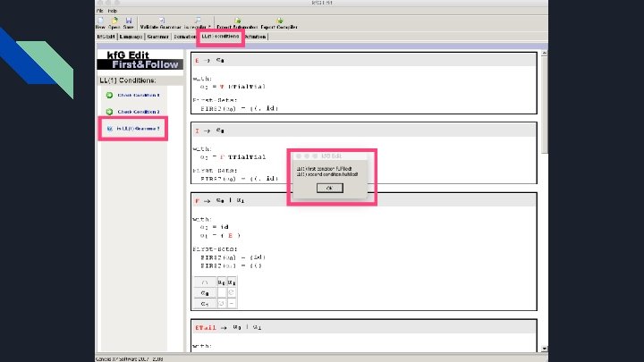Click green arrow icon for Check Condition 1
This screenshot has width=644, height=362.
pyautogui.click(x=109, y=96)
